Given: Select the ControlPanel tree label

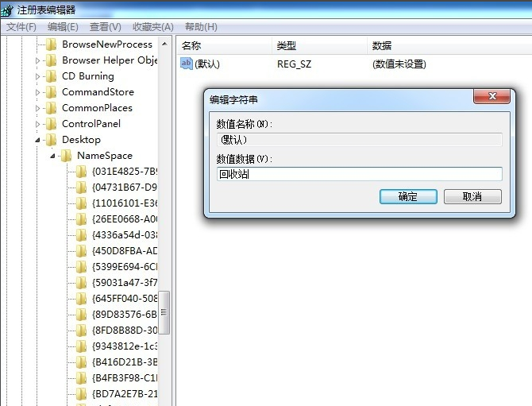Looking at the screenshot, I should pyautogui.click(x=91, y=124).
